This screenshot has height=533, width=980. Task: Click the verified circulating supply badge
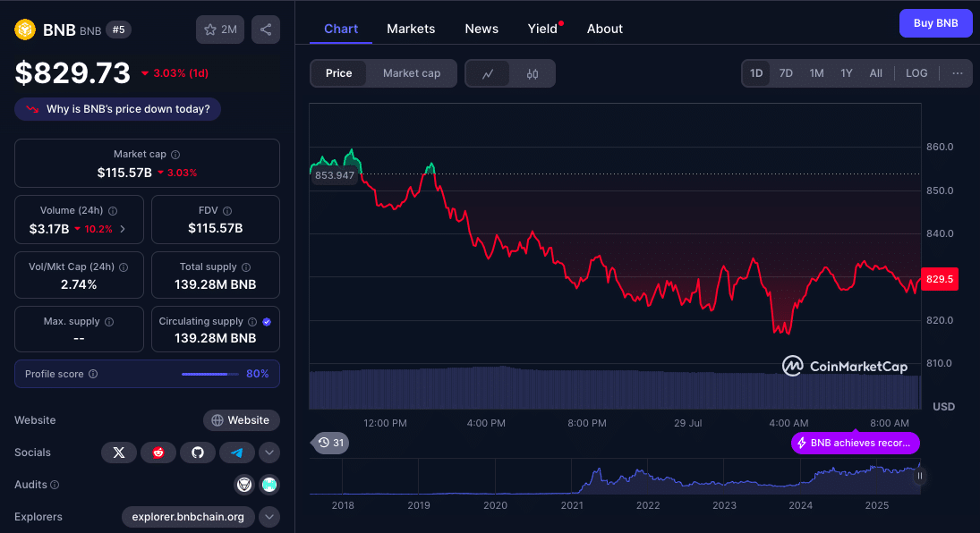click(267, 322)
